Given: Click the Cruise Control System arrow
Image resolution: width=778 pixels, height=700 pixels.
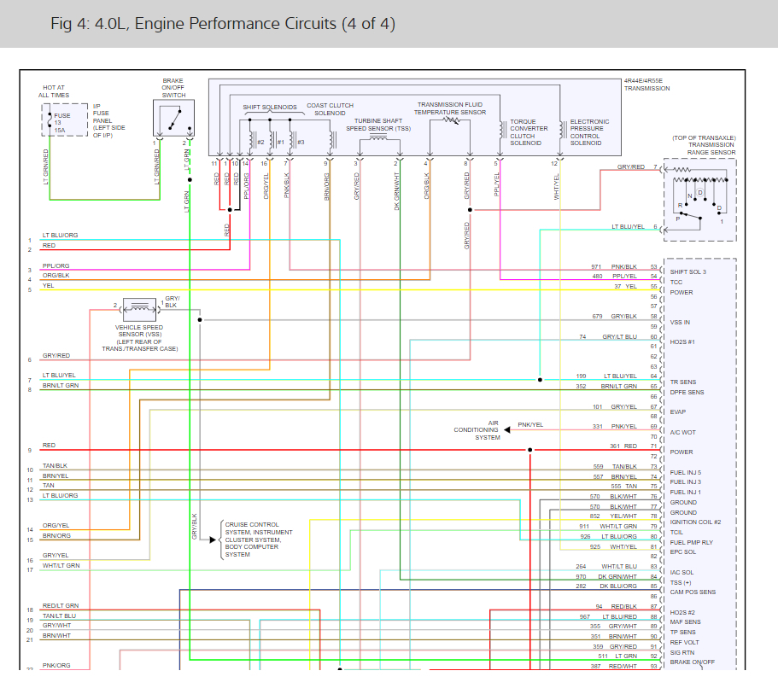Looking at the screenshot, I should (x=213, y=540).
